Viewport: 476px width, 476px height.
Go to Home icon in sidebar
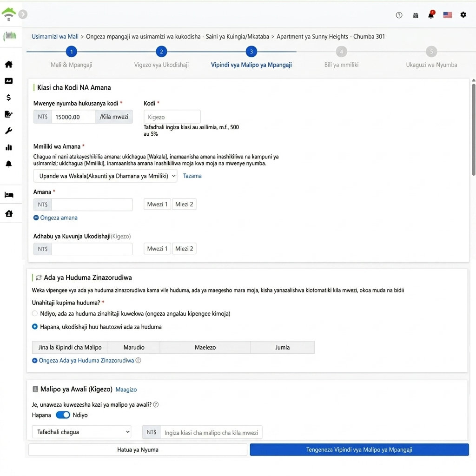pyautogui.click(x=9, y=64)
